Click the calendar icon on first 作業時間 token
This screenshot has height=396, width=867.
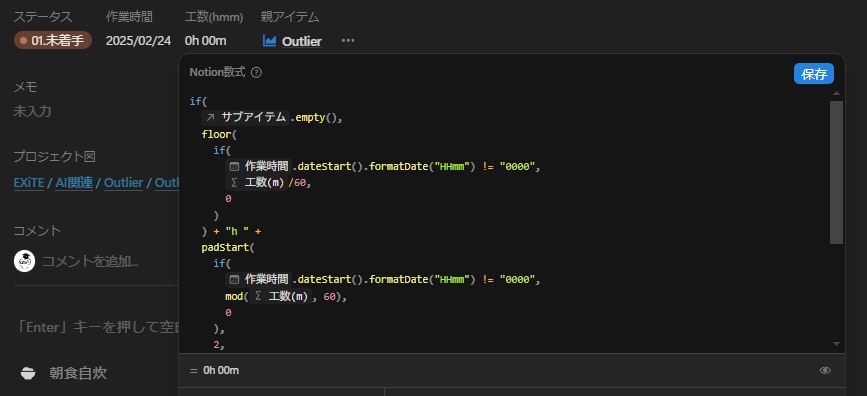(x=234, y=166)
